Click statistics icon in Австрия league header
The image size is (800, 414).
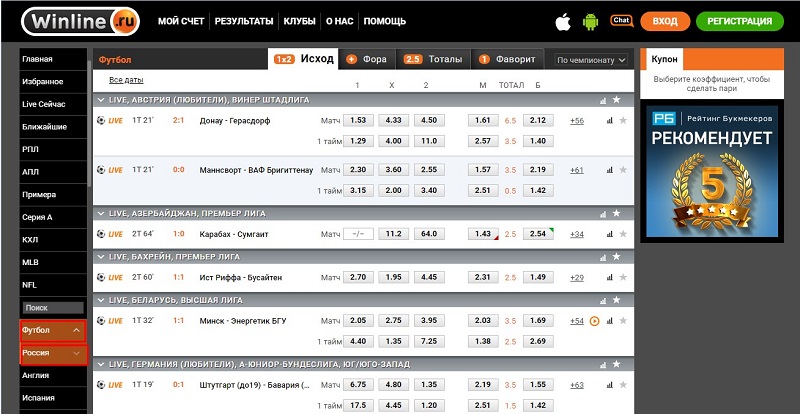pyautogui.click(x=602, y=100)
